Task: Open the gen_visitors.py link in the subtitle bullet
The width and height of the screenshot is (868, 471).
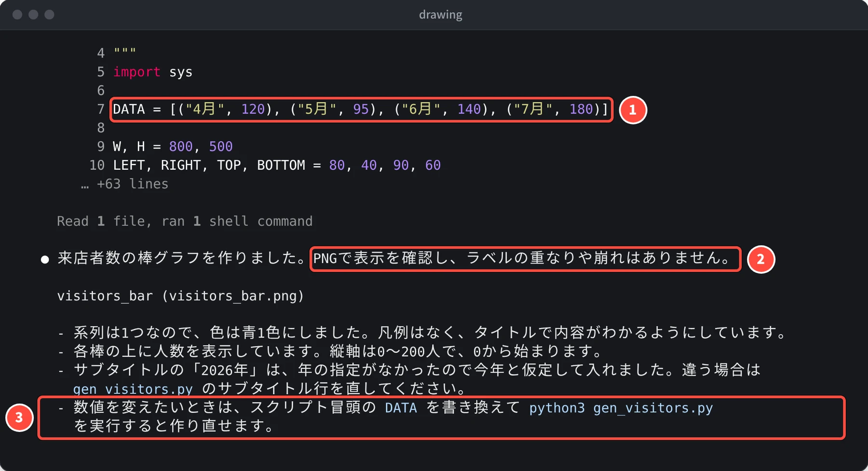Action: click(x=133, y=389)
